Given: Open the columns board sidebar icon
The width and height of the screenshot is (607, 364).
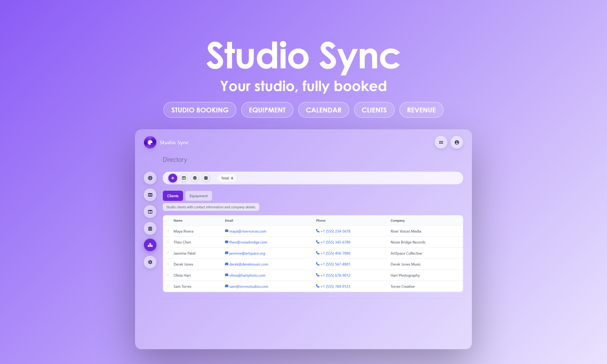Looking at the screenshot, I should tap(150, 212).
